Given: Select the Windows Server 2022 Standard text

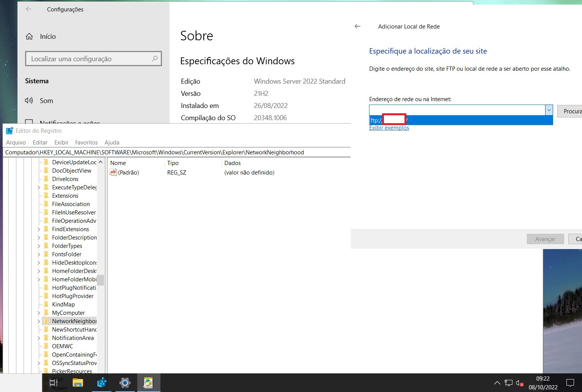Looking at the screenshot, I should click(x=300, y=81).
